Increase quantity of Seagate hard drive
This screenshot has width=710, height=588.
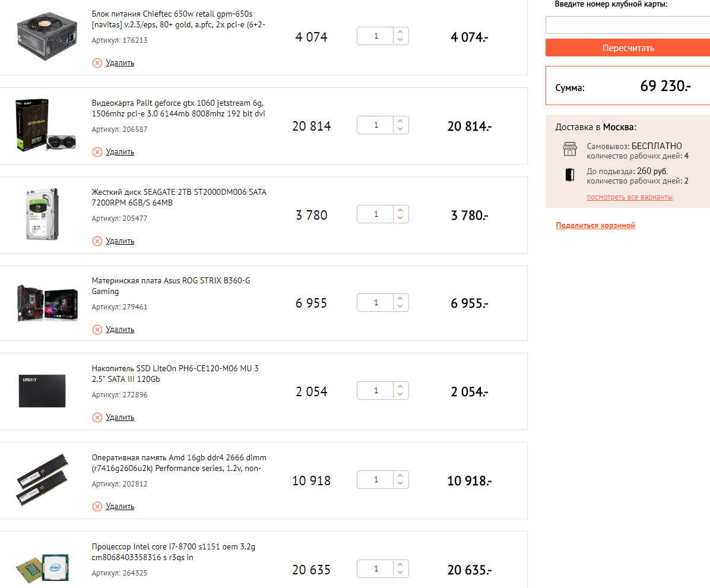(400, 210)
